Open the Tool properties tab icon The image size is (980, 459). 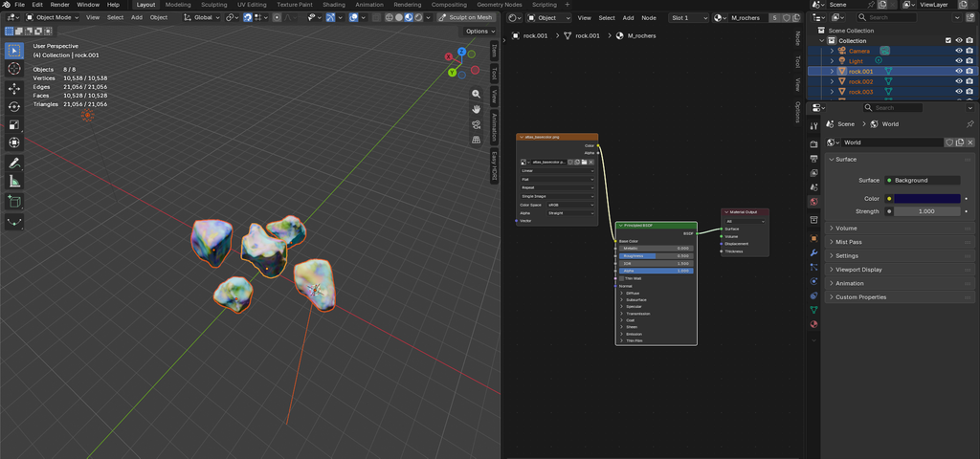click(813, 126)
